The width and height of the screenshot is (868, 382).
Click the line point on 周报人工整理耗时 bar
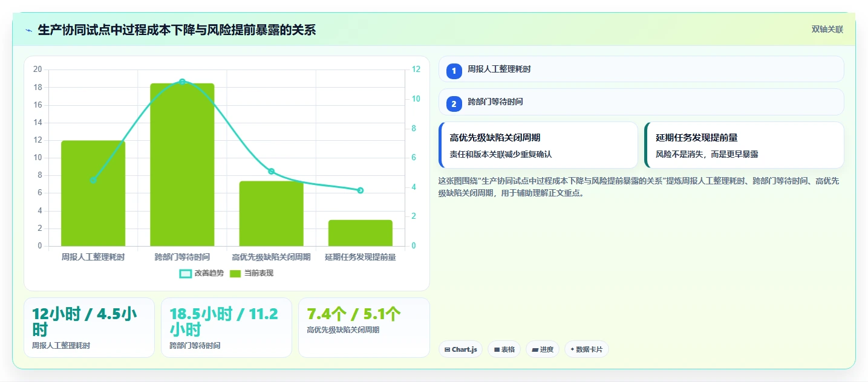93,180
